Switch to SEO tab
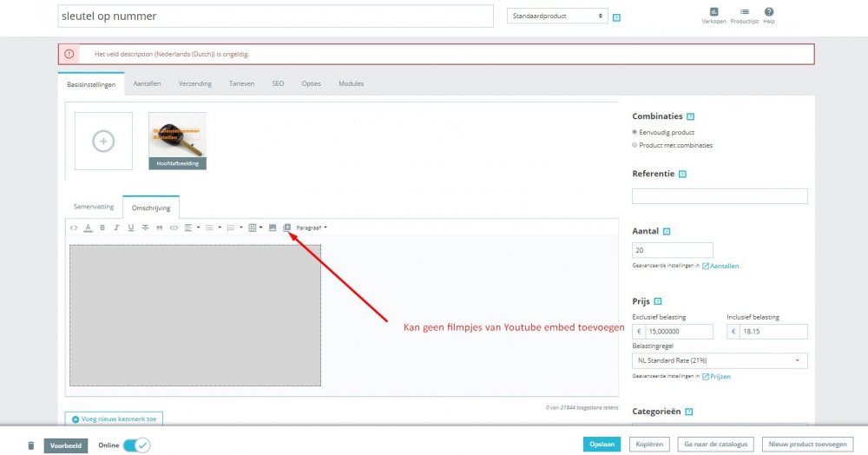868x455 pixels. tap(278, 83)
